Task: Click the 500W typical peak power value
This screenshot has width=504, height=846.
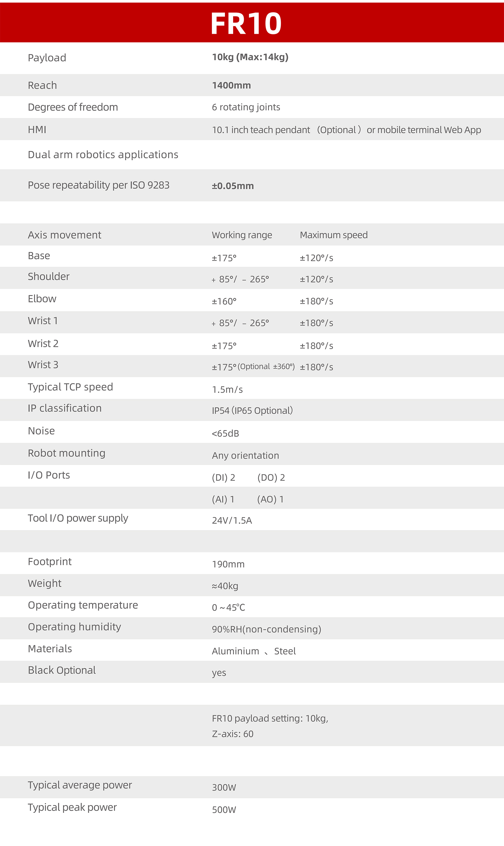Action: coord(224,810)
